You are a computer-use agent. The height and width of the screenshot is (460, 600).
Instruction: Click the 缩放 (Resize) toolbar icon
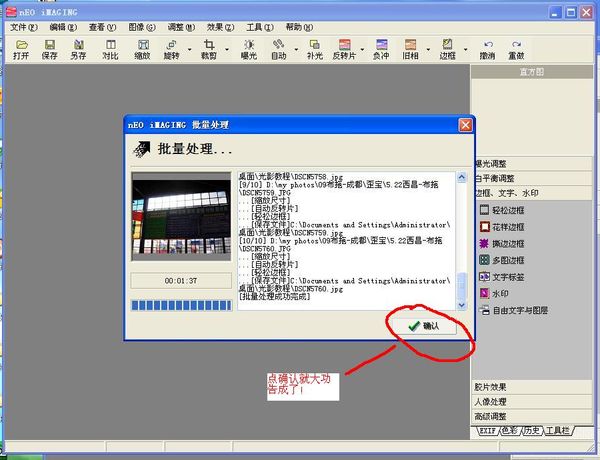(x=141, y=49)
